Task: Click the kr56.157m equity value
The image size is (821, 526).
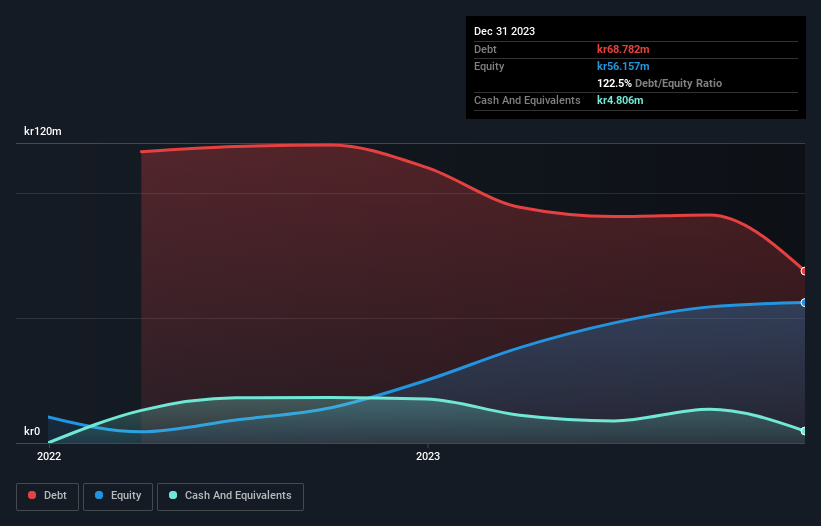Action: pyautogui.click(x=623, y=66)
